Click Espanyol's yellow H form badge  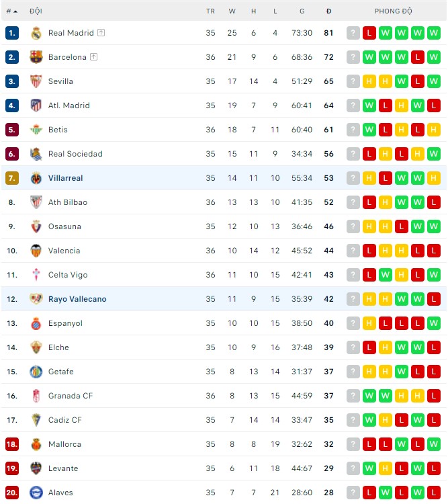point(369,323)
